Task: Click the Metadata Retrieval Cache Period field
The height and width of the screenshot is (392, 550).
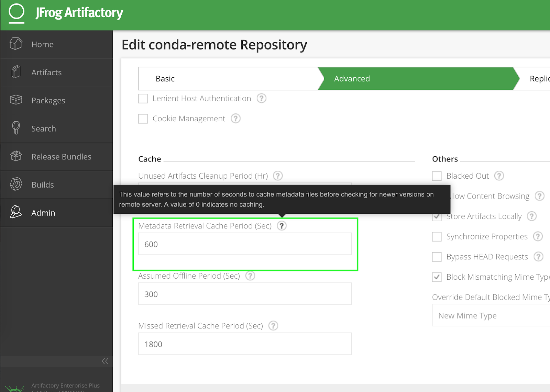Action: click(245, 244)
